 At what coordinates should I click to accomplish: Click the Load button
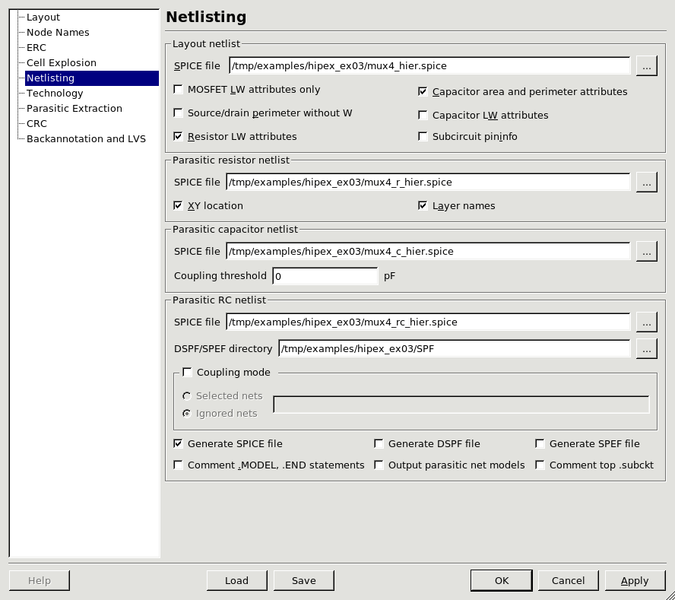click(237, 580)
